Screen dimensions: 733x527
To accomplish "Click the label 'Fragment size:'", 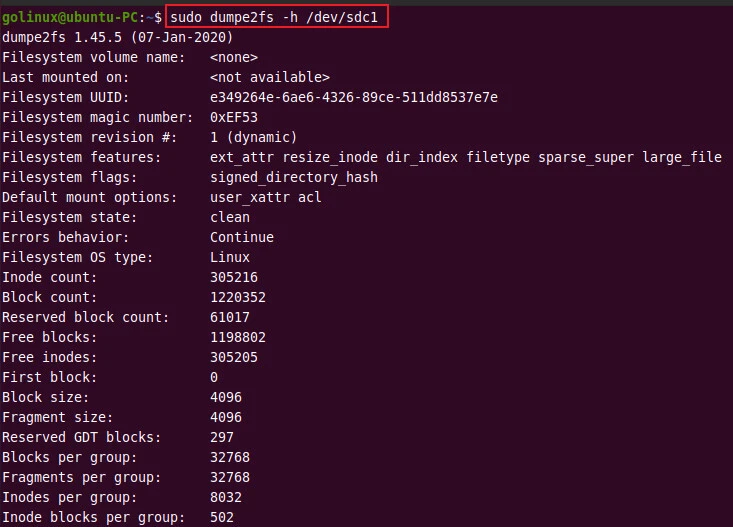I will tap(57, 418).
